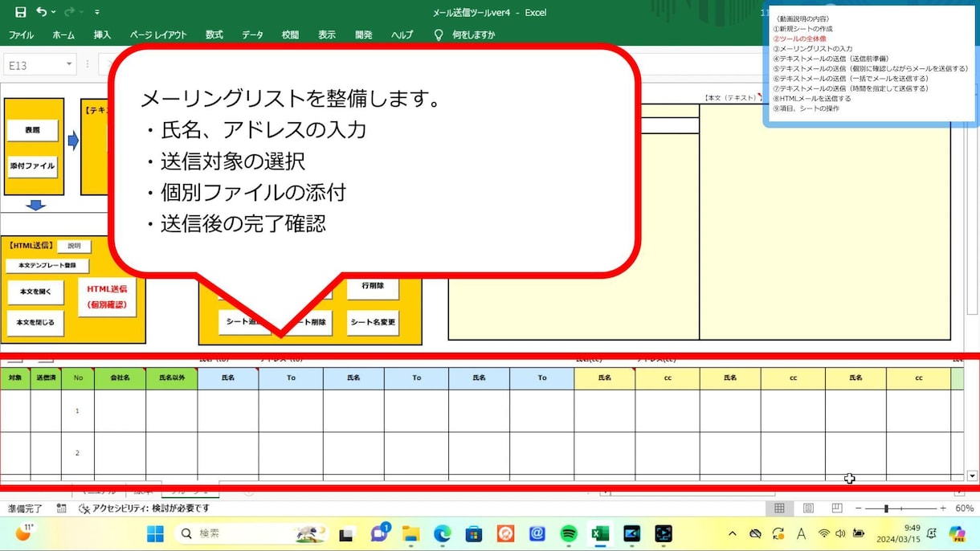Open Microsoft Edge from the taskbar

(443, 534)
